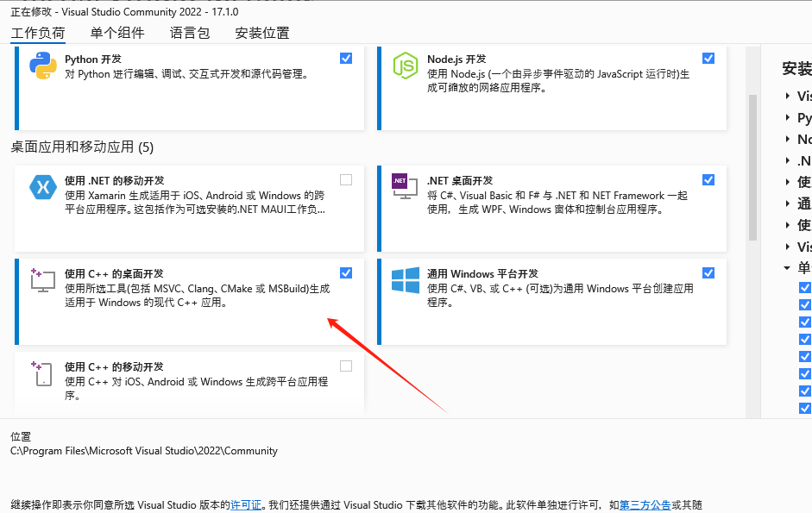Image resolution: width=812 pixels, height=513 pixels.
Task: Expand the 通 item in install details
Action: tap(787, 203)
